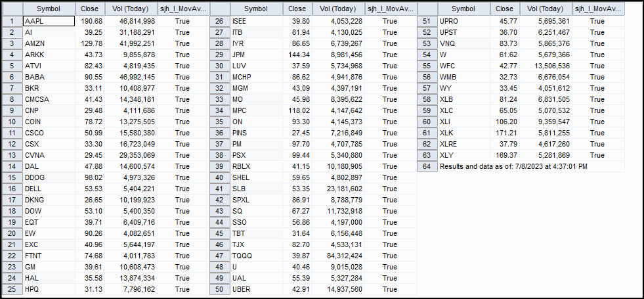The height and width of the screenshot is (299, 644).
Task: Select the COIN symbol cell
Action: (x=49, y=122)
